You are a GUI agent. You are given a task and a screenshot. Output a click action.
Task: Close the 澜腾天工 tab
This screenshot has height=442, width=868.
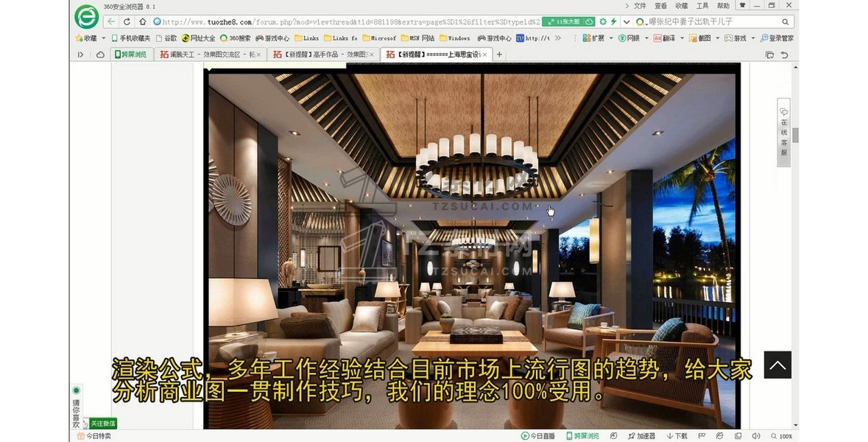pos(258,55)
